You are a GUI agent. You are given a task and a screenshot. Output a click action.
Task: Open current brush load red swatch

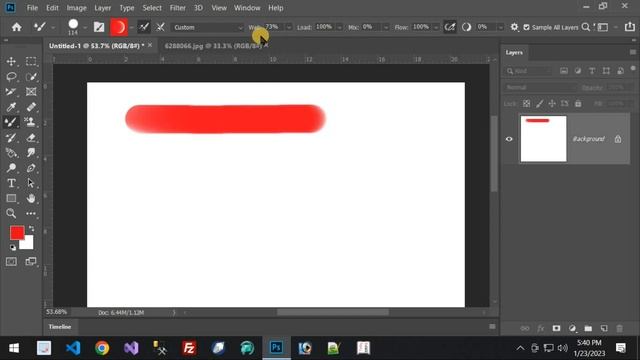(119, 27)
